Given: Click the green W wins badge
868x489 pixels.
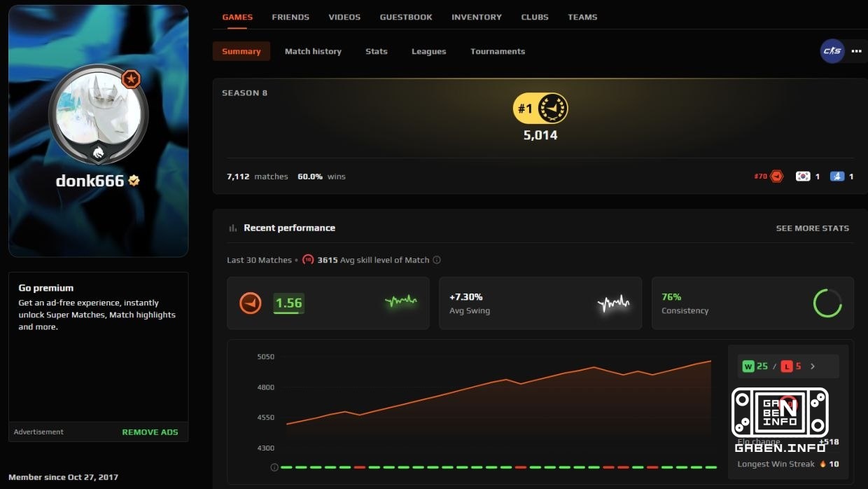Looking at the screenshot, I should [x=748, y=366].
